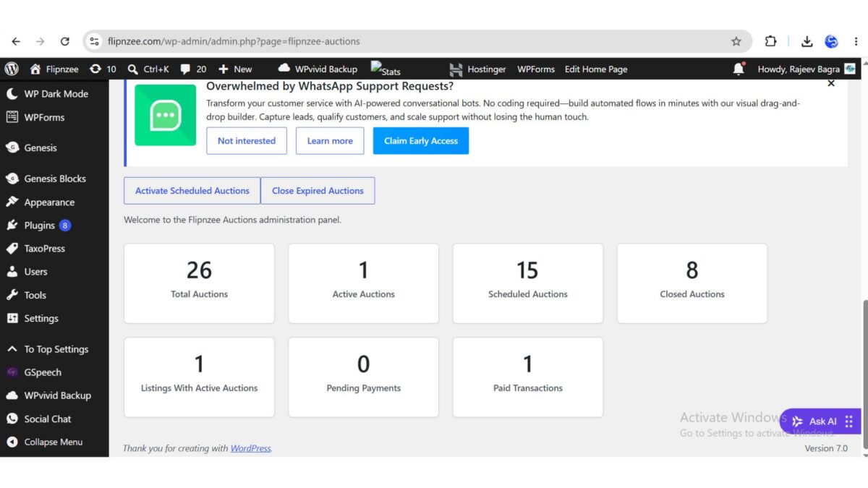Open the Ctrl+K search in admin bar

click(x=148, y=69)
